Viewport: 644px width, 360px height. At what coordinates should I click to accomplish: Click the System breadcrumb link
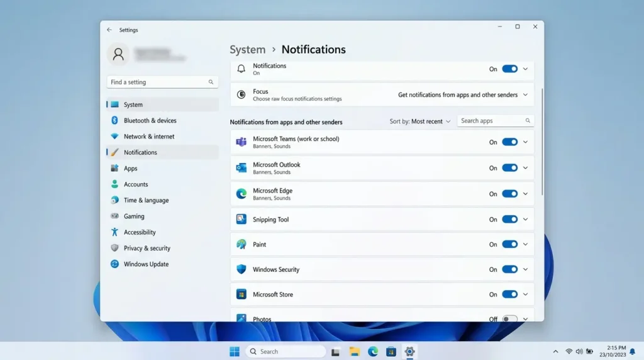click(248, 49)
